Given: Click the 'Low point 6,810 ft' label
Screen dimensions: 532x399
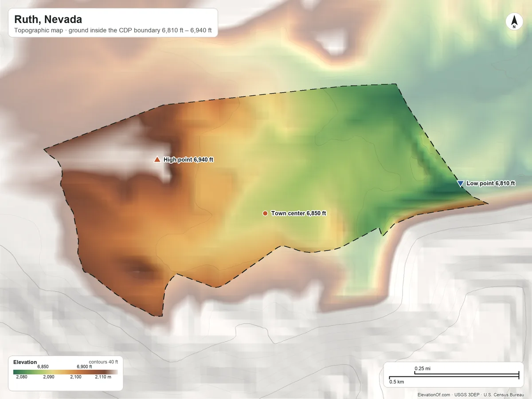Looking at the screenshot, I should coord(491,183).
